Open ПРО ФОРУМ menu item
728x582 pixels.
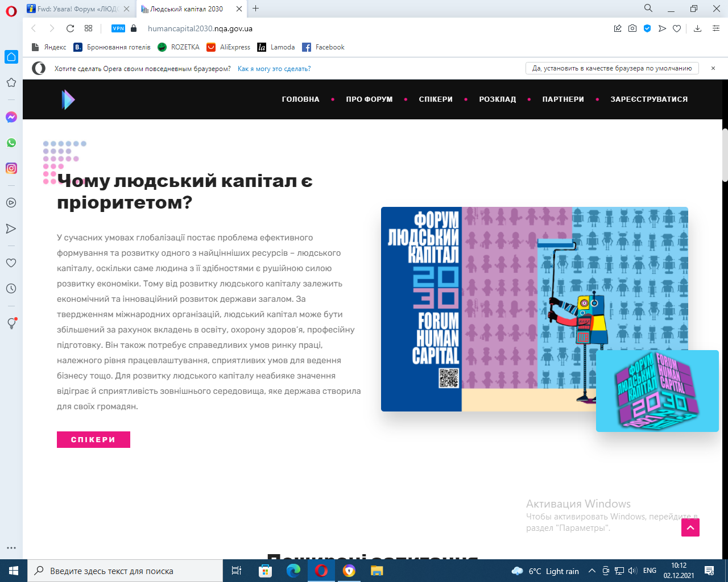pyautogui.click(x=369, y=99)
